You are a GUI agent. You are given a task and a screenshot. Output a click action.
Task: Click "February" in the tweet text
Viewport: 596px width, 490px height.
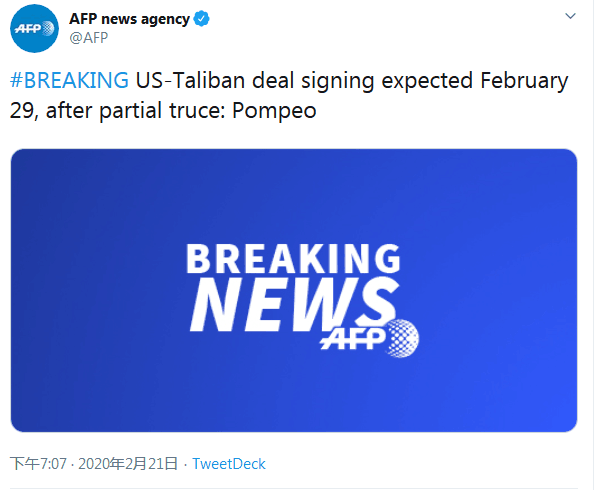coord(524,81)
